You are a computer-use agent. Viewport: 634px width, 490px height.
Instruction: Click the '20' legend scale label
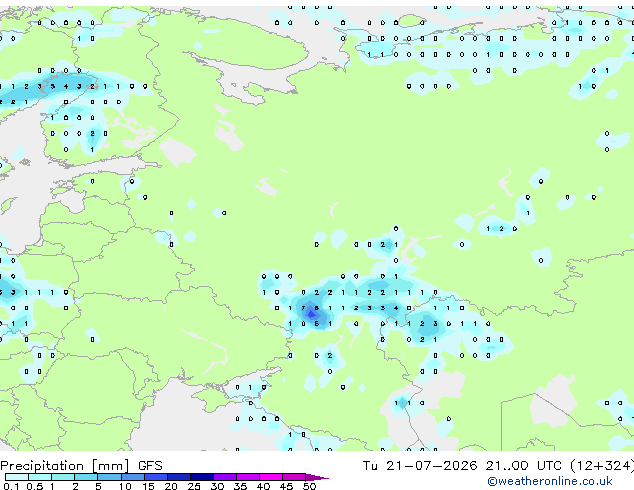click(x=171, y=486)
